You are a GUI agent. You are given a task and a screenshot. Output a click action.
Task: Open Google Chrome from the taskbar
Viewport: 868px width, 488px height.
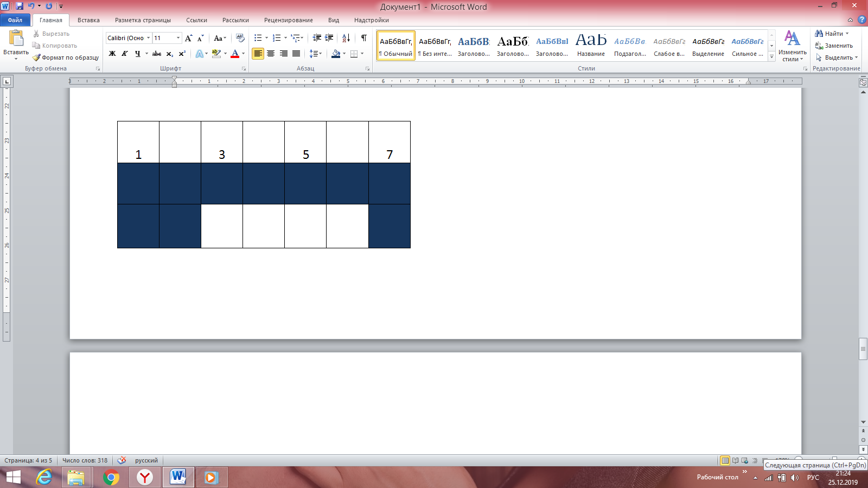tap(111, 478)
